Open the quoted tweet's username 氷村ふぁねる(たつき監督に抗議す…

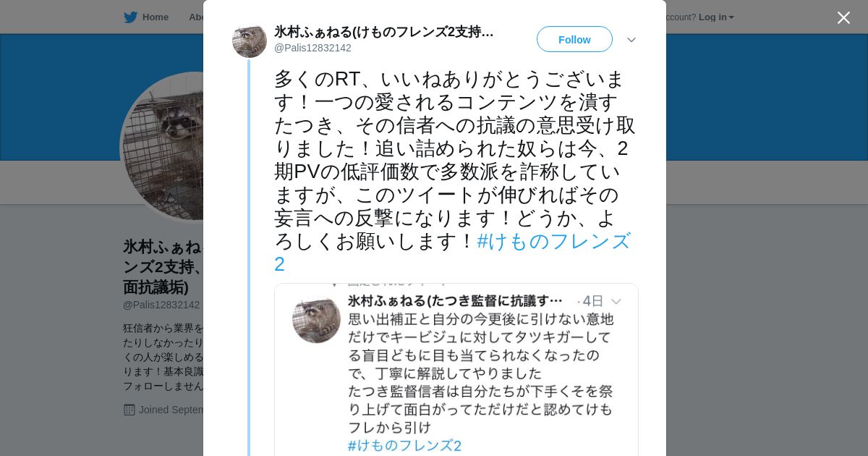tap(455, 300)
